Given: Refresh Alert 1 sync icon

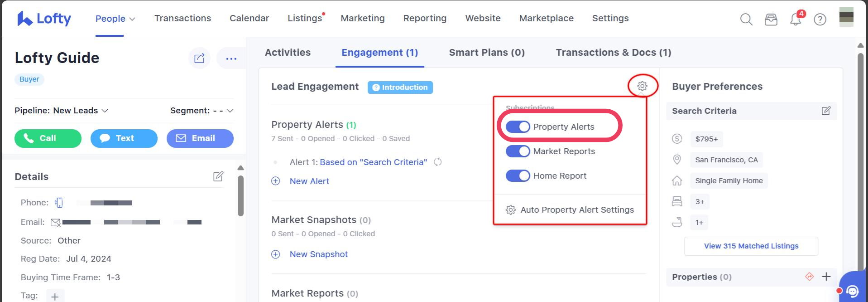Looking at the screenshot, I should [x=437, y=162].
